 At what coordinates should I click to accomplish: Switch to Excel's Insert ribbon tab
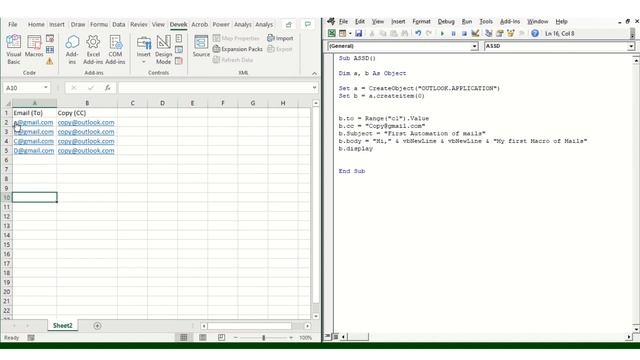[x=57, y=24]
